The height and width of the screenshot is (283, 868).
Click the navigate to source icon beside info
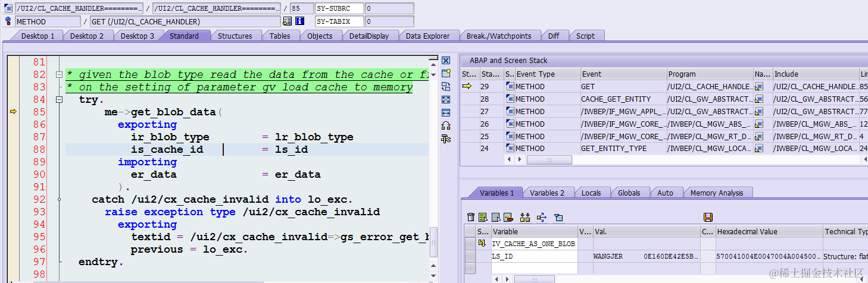click(288, 21)
